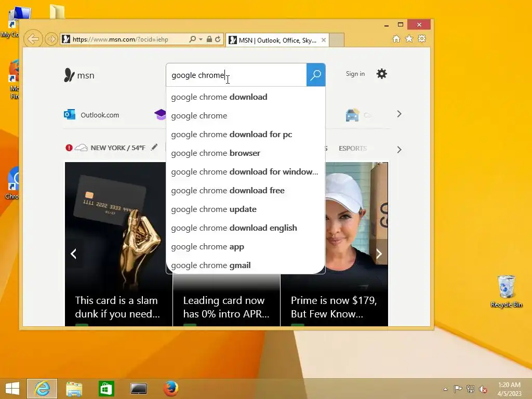Click the Sign in link
The image size is (532, 399).
click(355, 74)
